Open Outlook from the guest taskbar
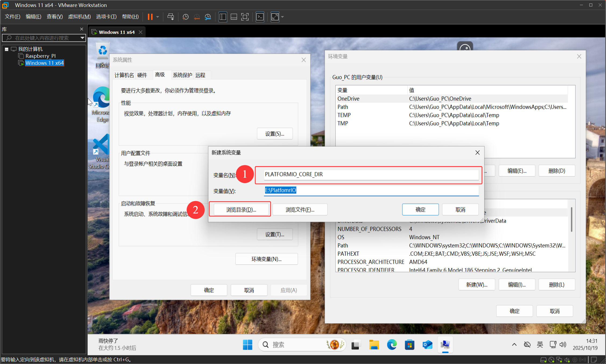Screen dimensions: 606x364 pyautogui.click(x=427, y=345)
